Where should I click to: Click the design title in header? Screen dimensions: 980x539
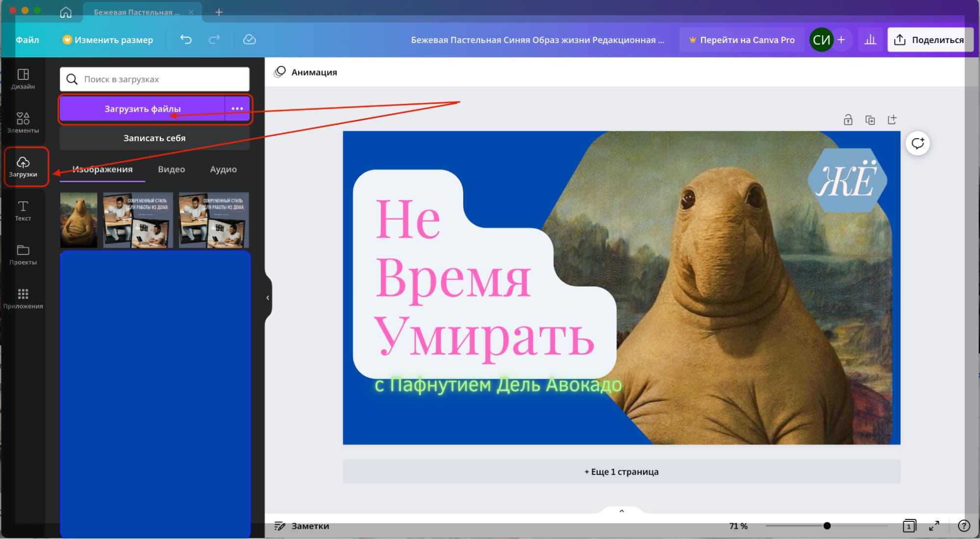pyautogui.click(x=537, y=40)
